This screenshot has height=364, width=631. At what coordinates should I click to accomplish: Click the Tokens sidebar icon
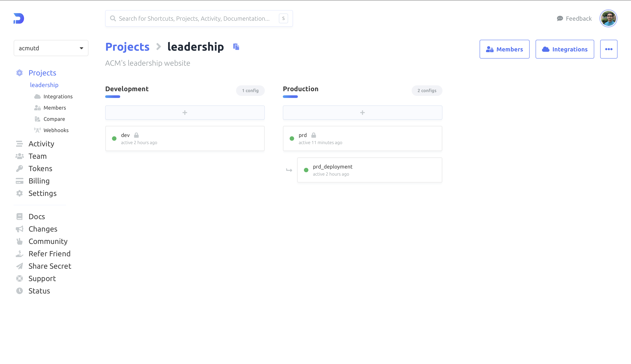point(20,168)
